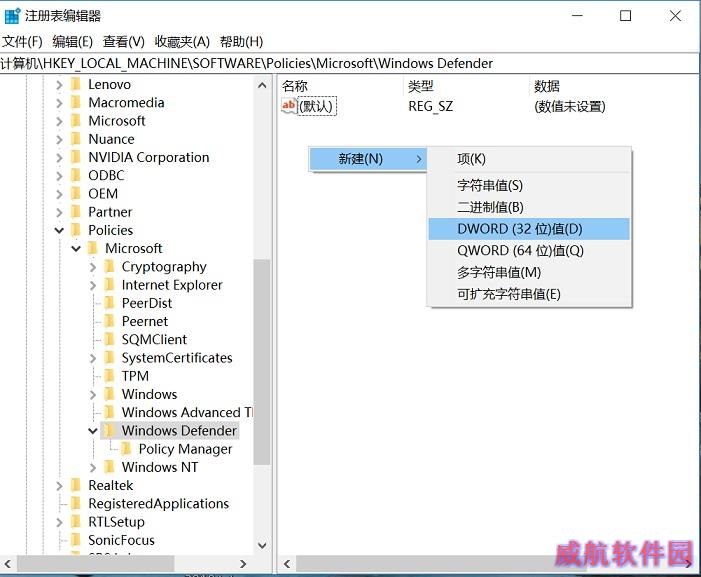Click the tree pane scroll-down arrow

[262, 545]
